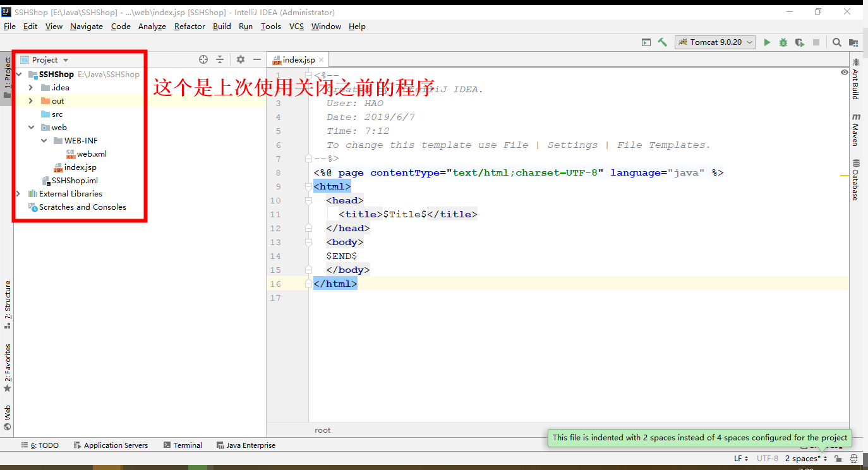Open the Application Servers tool window
The image size is (868, 470).
pos(111,445)
